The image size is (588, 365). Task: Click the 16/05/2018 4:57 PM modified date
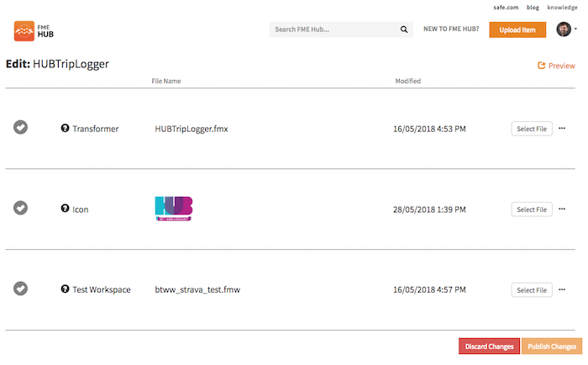(429, 289)
